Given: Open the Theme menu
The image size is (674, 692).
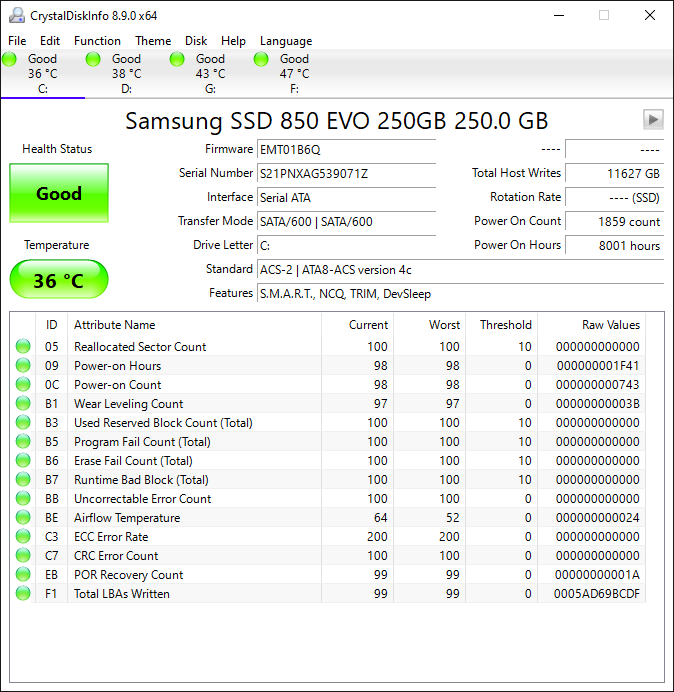Looking at the screenshot, I should tap(153, 41).
